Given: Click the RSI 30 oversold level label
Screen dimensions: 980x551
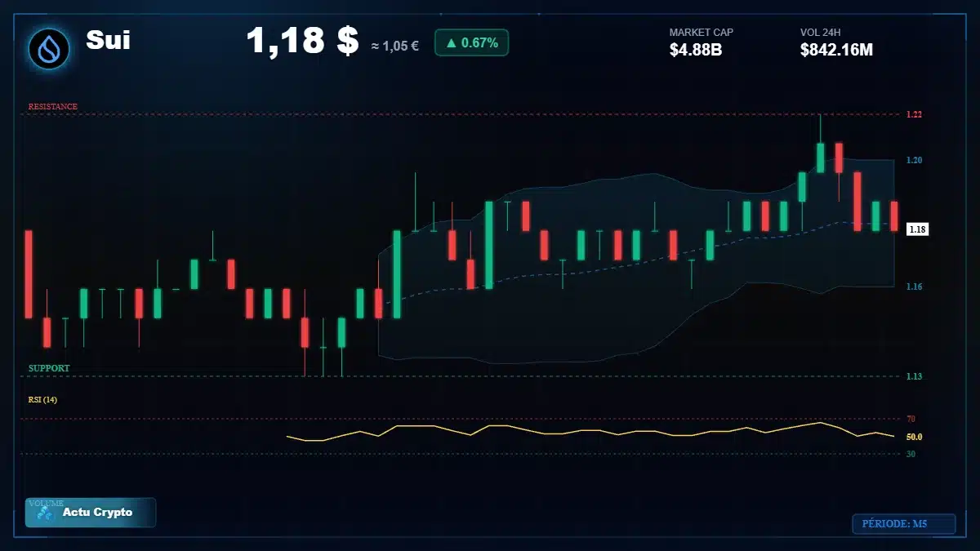Looking at the screenshot, I should pos(911,453).
